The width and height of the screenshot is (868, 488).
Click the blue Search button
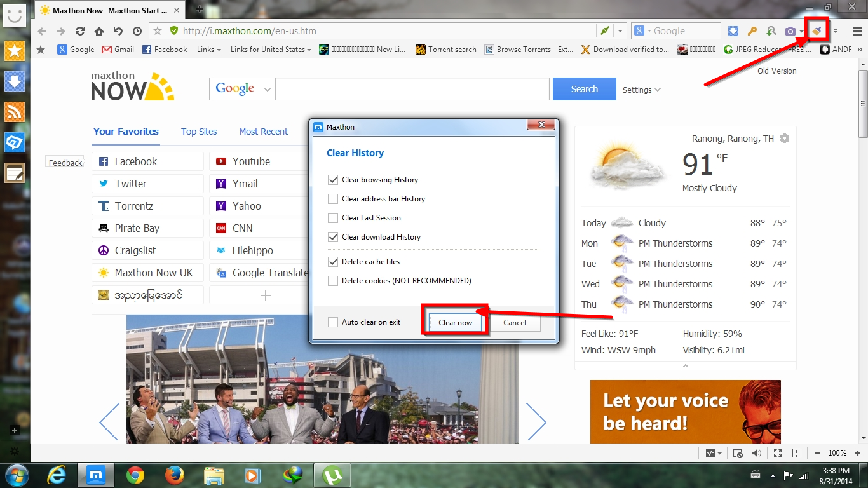coord(584,89)
